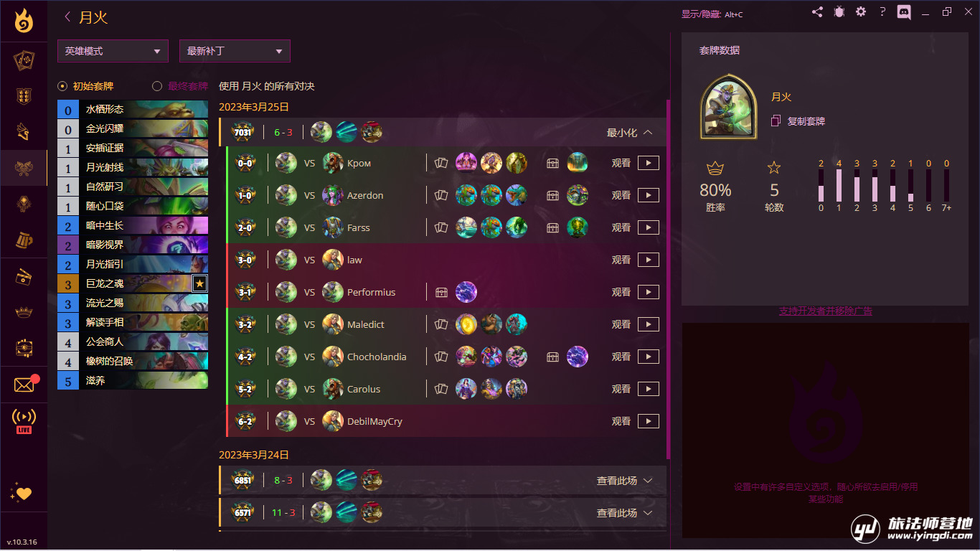Click 支持开发者并移除广告 link
This screenshot has width=980, height=551.
pyautogui.click(x=825, y=311)
